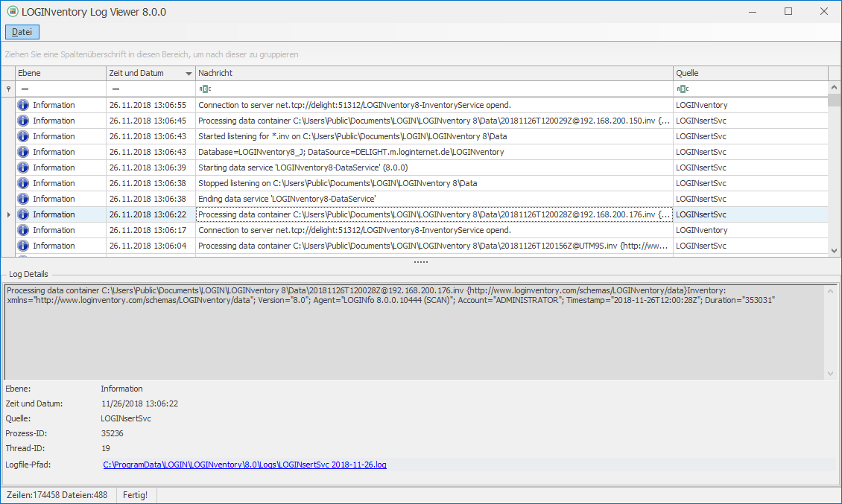Click info icon of 'Ending data service' row
The image size is (842, 504).
23,199
